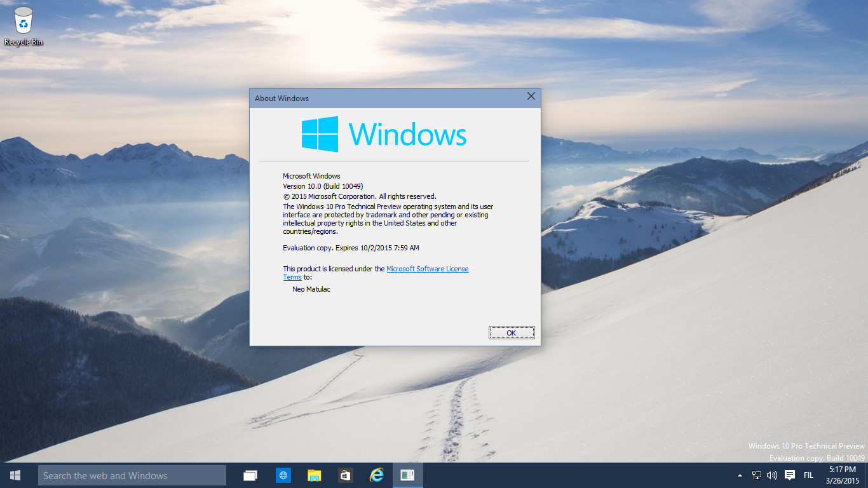The image size is (868, 488).
Task: Click OK in About Windows dialog
Action: coord(512,333)
